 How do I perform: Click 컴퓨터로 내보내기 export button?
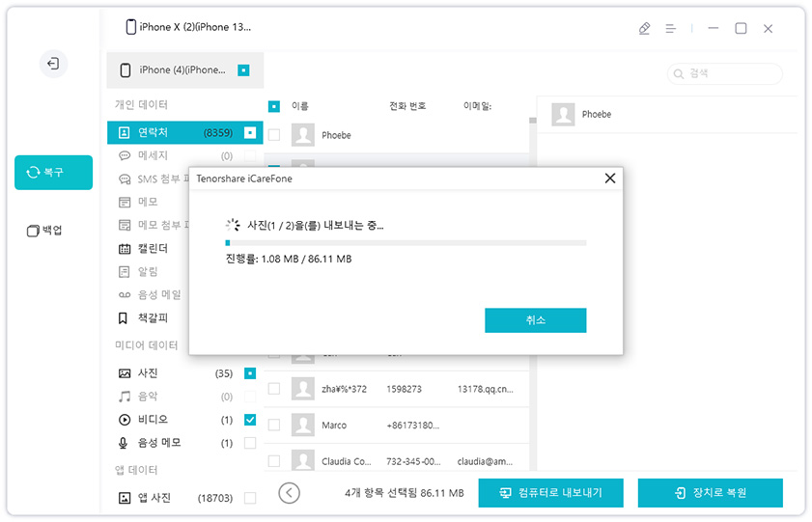tap(550, 493)
